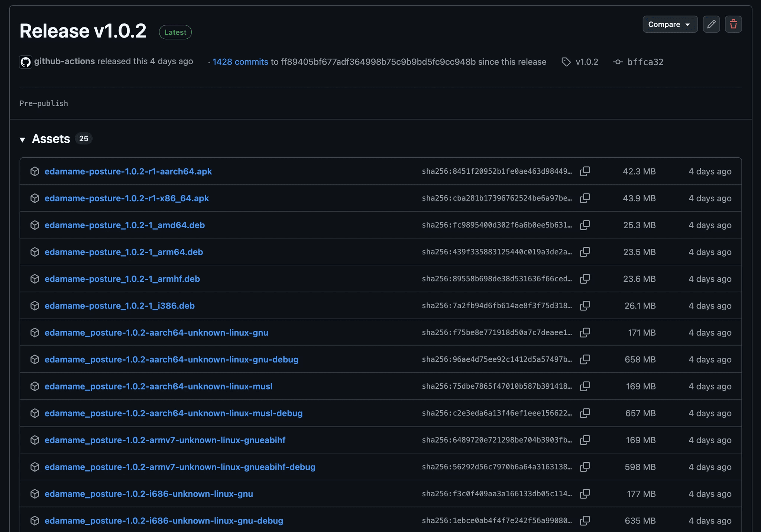761x532 pixels.
Task: Click the github-actions avatar icon
Action: pos(26,62)
